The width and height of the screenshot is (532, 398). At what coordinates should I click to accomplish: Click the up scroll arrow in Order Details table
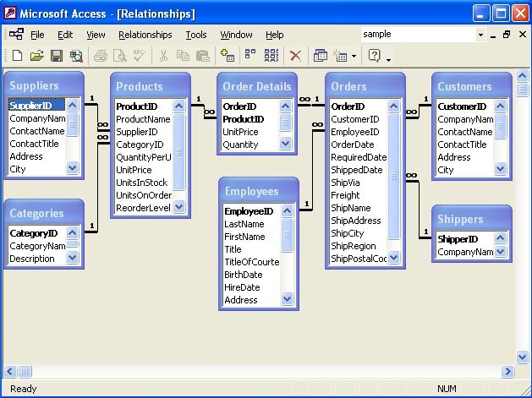(x=285, y=106)
